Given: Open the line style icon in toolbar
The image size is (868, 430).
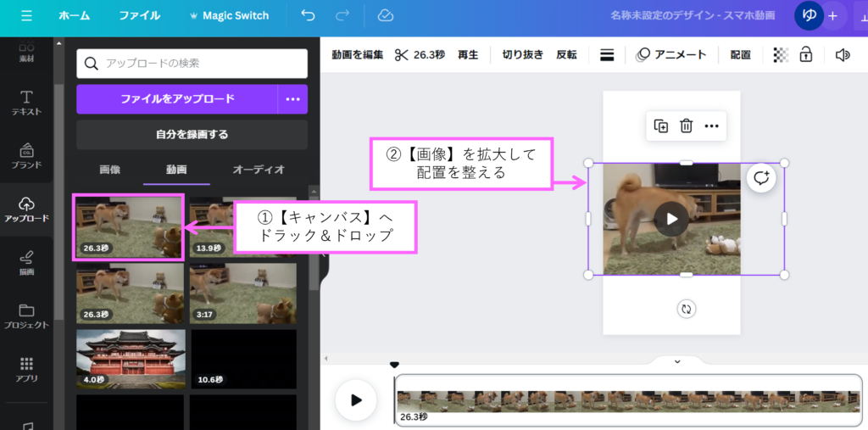Looking at the screenshot, I should point(607,54).
